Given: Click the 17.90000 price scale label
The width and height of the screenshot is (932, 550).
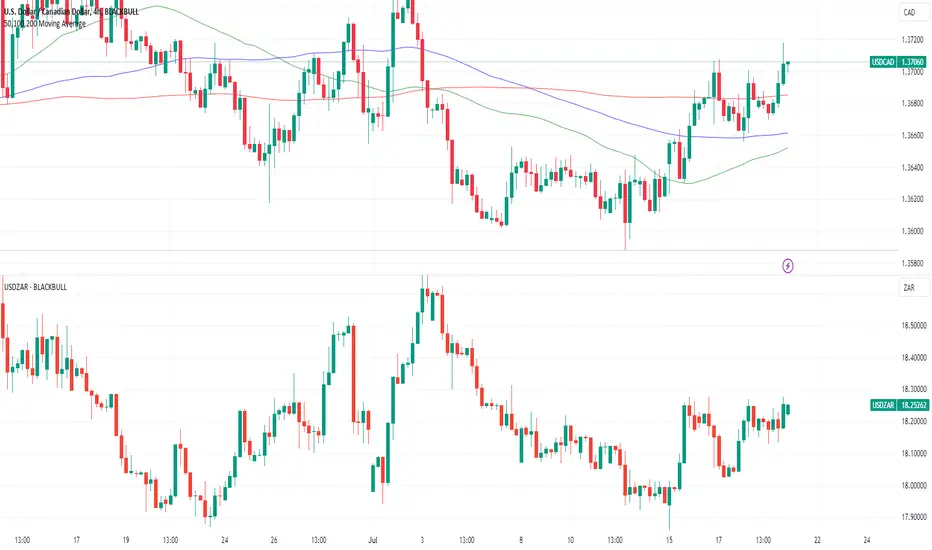Looking at the screenshot, I should click(914, 517).
